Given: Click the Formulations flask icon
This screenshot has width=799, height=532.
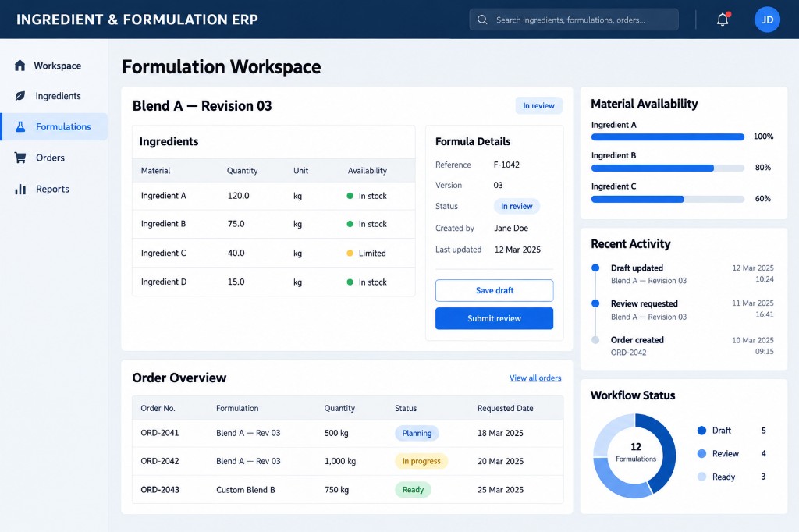Looking at the screenshot, I should click(x=20, y=126).
